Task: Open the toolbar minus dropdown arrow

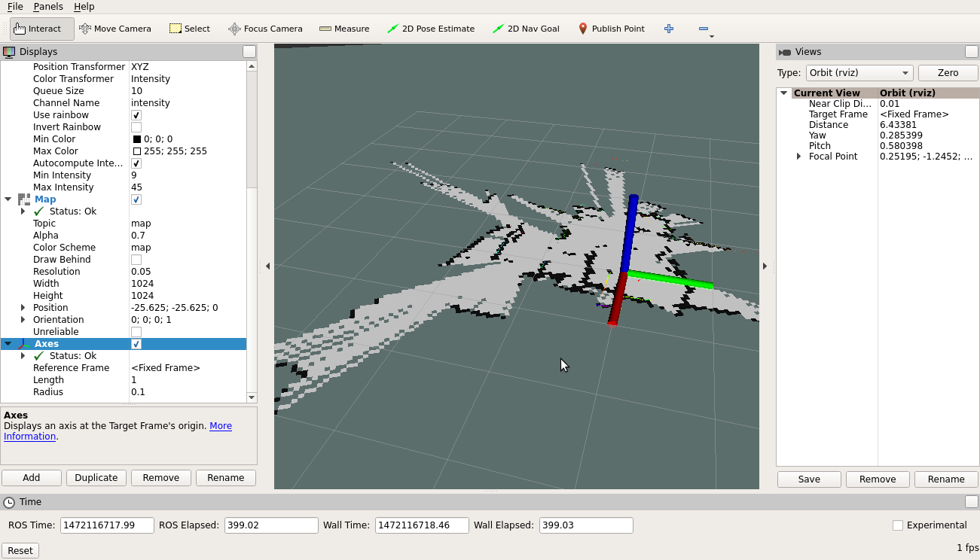Action: point(712,36)
